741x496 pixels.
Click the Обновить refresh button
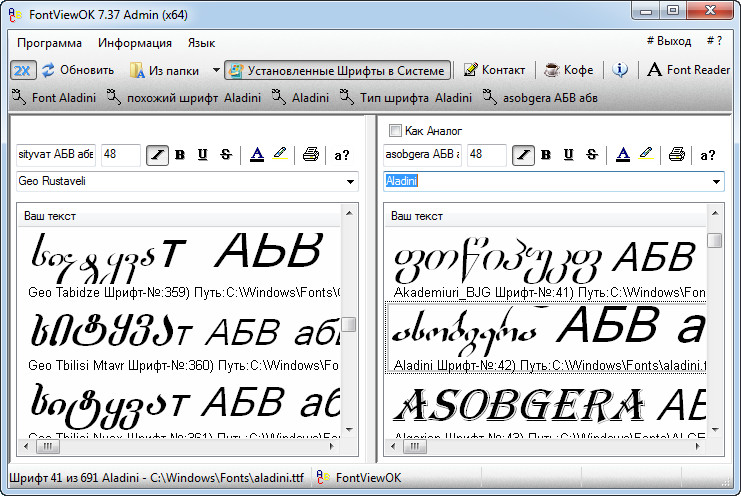tap(78, 70)
